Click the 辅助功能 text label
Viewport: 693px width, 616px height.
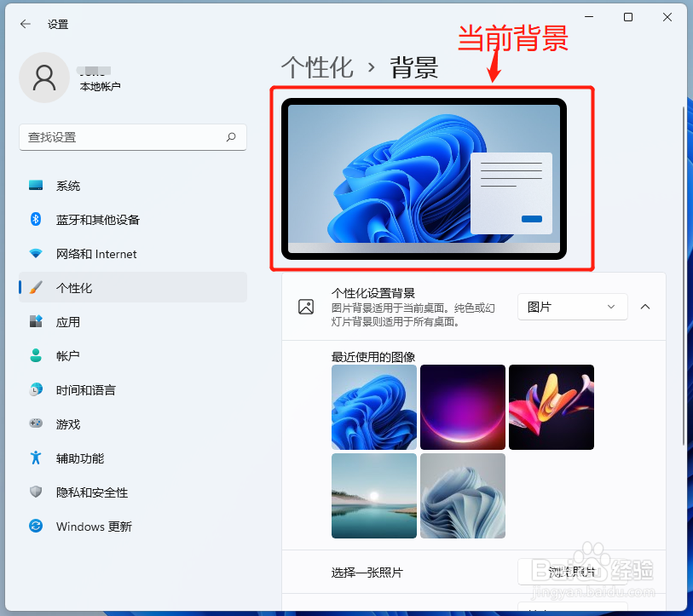pos(80,458)
